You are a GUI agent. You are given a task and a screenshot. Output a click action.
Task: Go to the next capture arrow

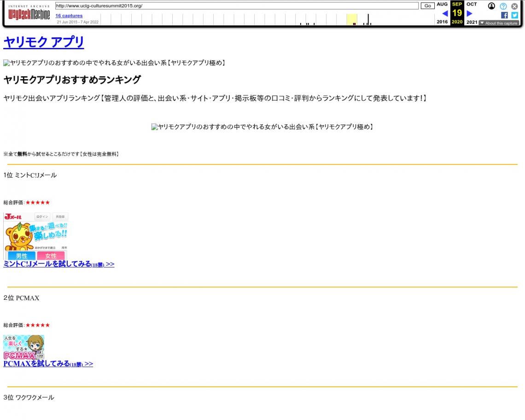469,13
